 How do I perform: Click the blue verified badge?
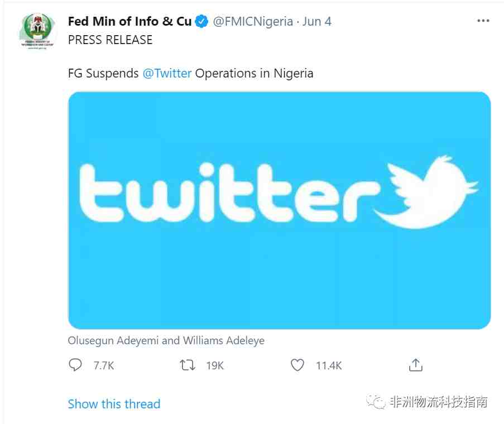[201, 22]
